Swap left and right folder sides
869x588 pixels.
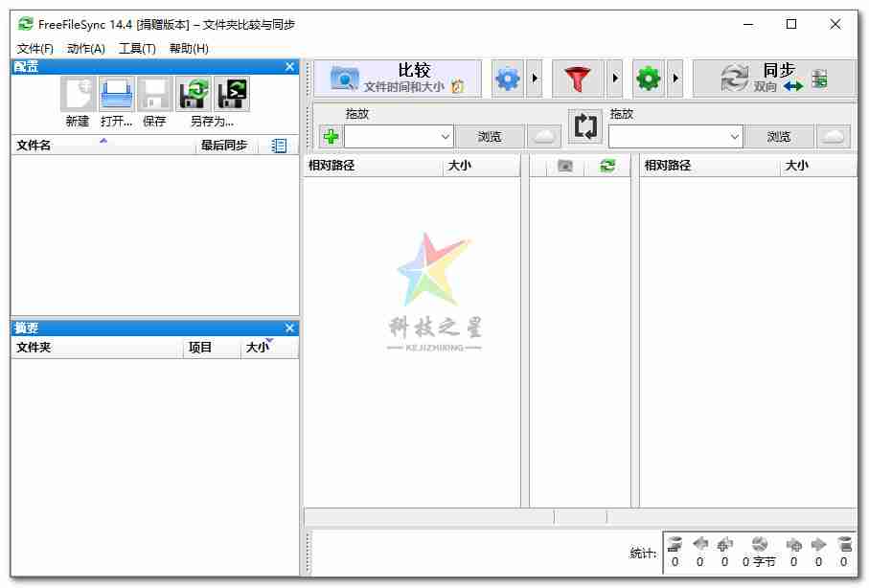[x=584, y=125]
